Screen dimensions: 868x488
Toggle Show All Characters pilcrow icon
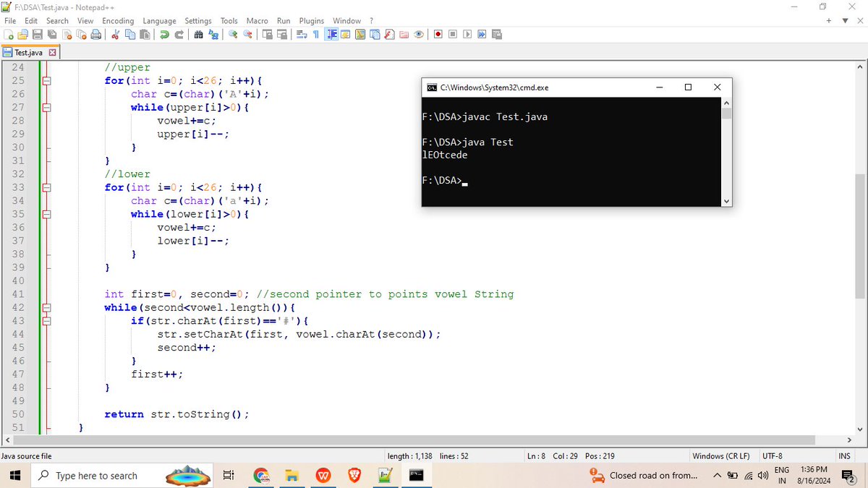(x=315, y=34)
